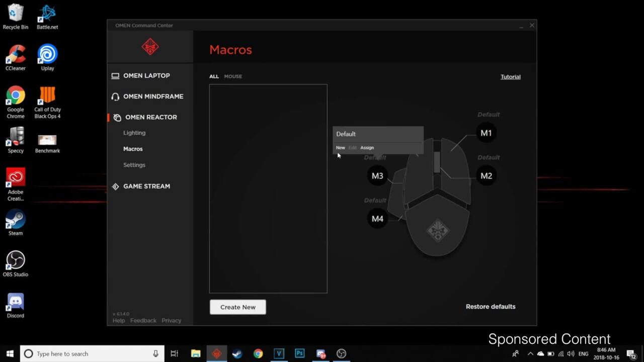
Task: Open Steam desktop icon
Action: point(16,223)
